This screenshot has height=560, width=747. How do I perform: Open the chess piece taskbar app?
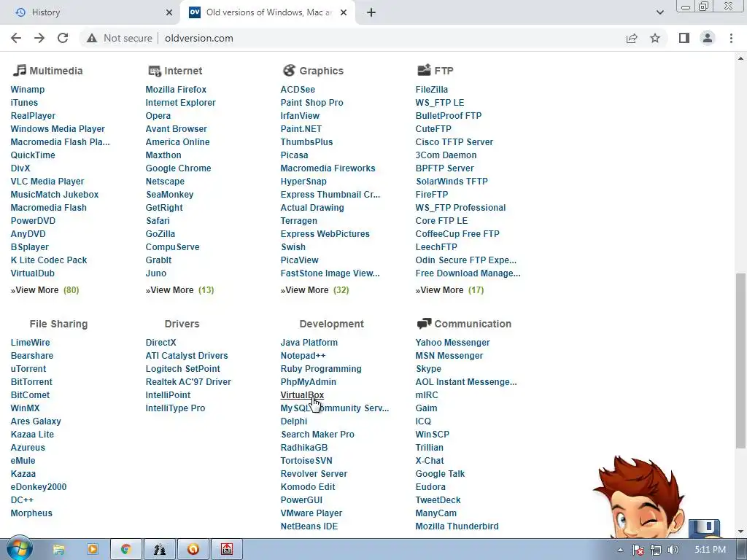coord(160,550)
